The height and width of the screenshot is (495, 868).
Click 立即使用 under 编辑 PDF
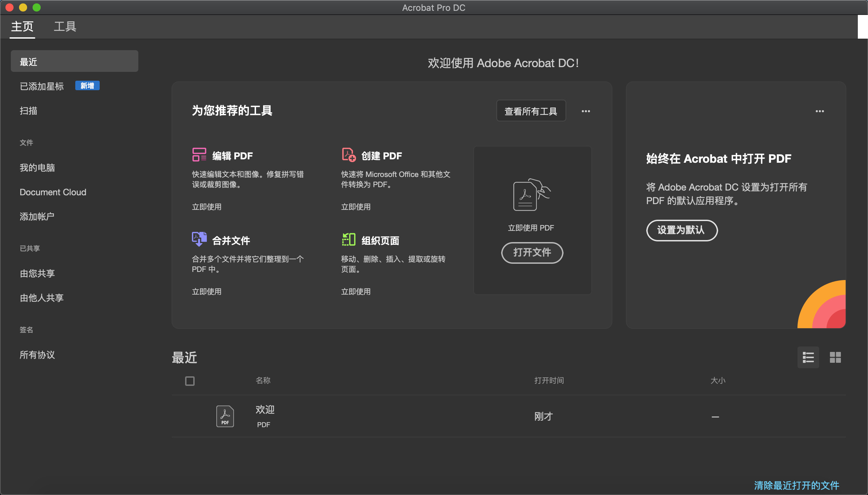point(207,207)
